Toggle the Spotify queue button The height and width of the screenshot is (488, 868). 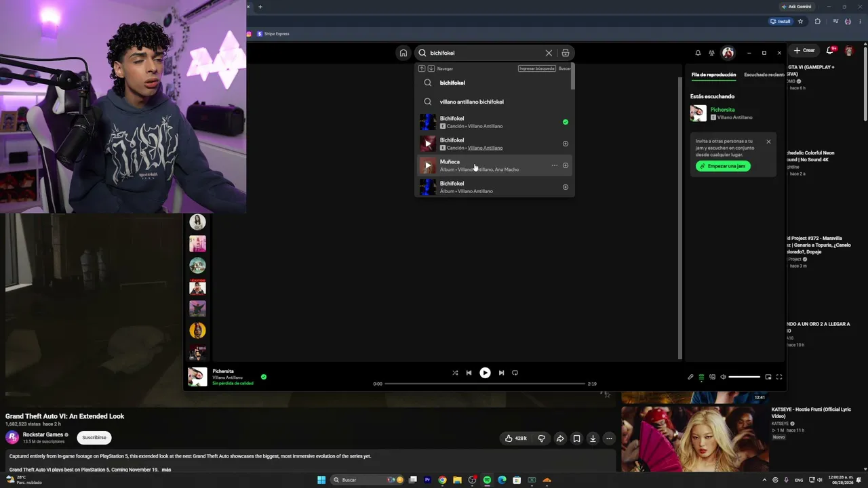tap(701, 377)
